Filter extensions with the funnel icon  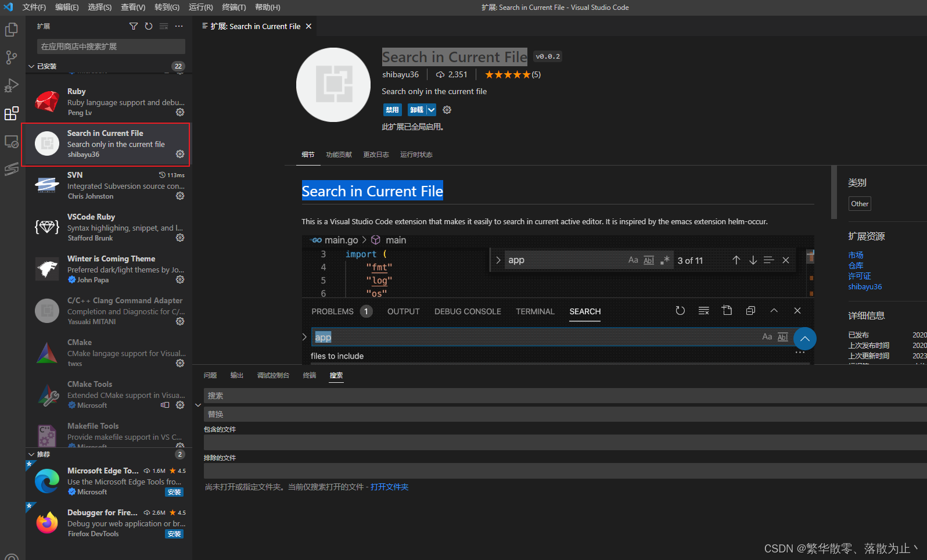[x=134, y=26]
